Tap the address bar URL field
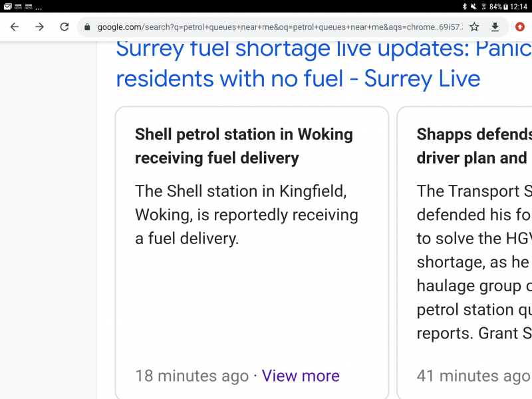This screenshot has width=532, height=399. 266,27
